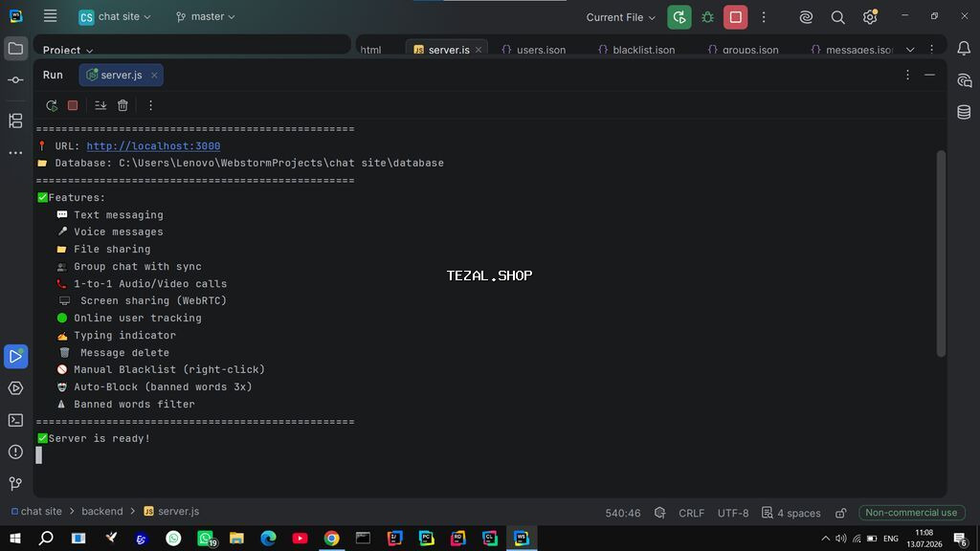Open the Terminal tool window
This screenshot has height=551, width=980.
[x=15, y=421]
